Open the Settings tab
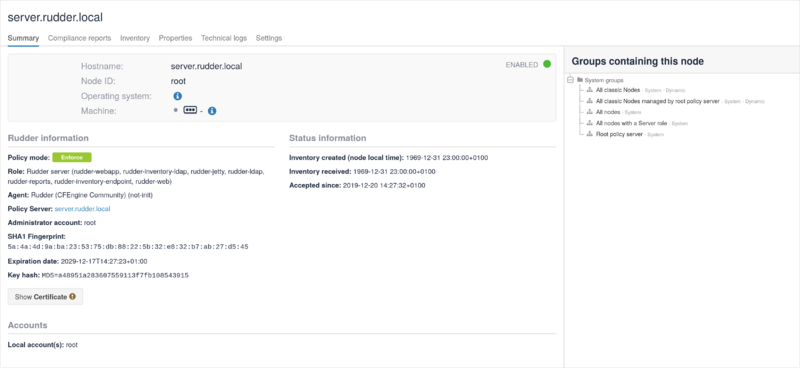This screenshot has width=800, height=368. 269,38
